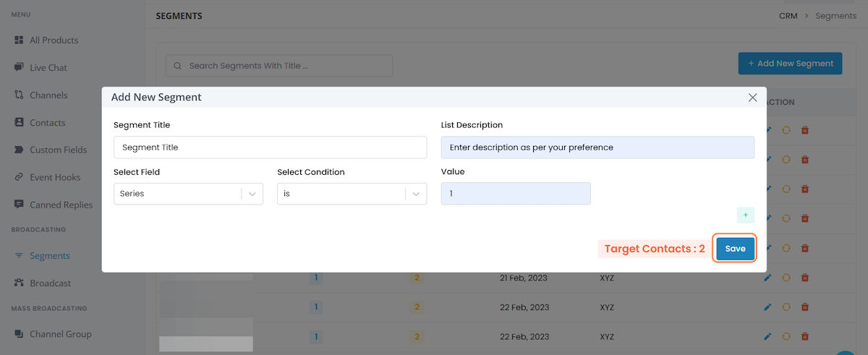868x355 pixels.
Task: Click the magnifier icon in the search box
Action: 178,66
